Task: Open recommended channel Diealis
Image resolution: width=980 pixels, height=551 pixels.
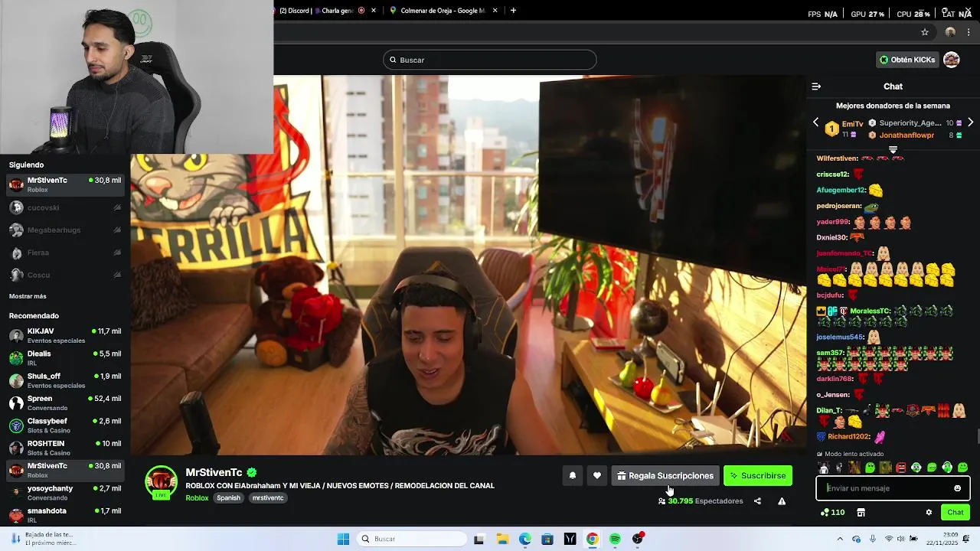Action: click(x=65, y=358)
